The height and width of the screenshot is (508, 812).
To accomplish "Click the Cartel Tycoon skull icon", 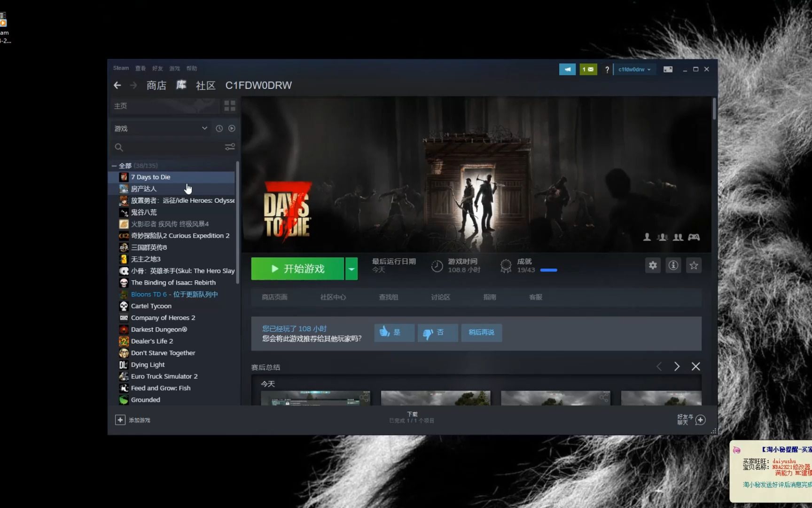I will [x=124, y=306].
